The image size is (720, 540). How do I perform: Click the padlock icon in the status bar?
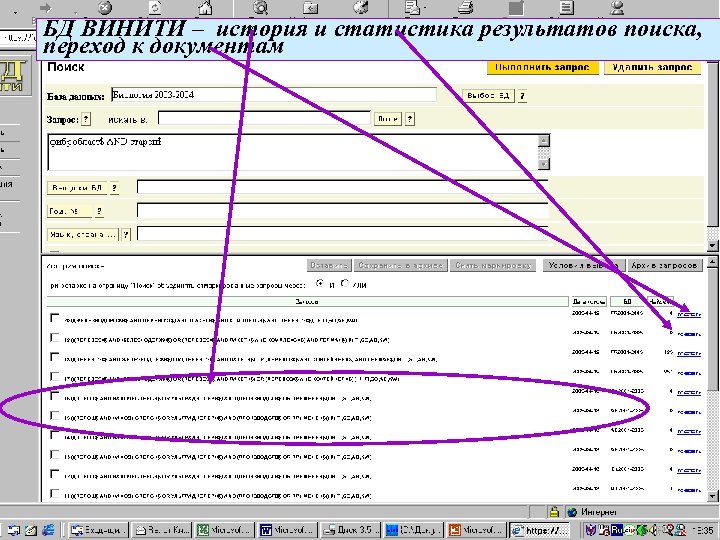(x=554, y=512)
